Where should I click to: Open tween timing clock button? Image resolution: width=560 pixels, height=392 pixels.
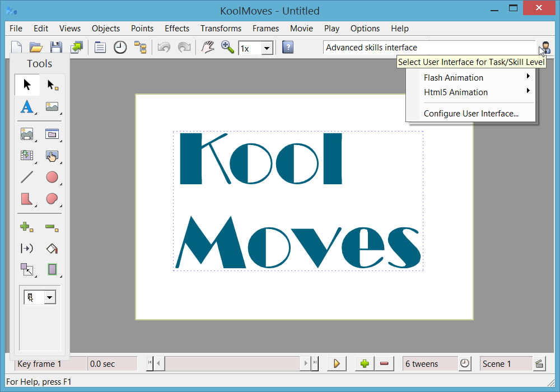pyautogui.click(x=465, y=363)
